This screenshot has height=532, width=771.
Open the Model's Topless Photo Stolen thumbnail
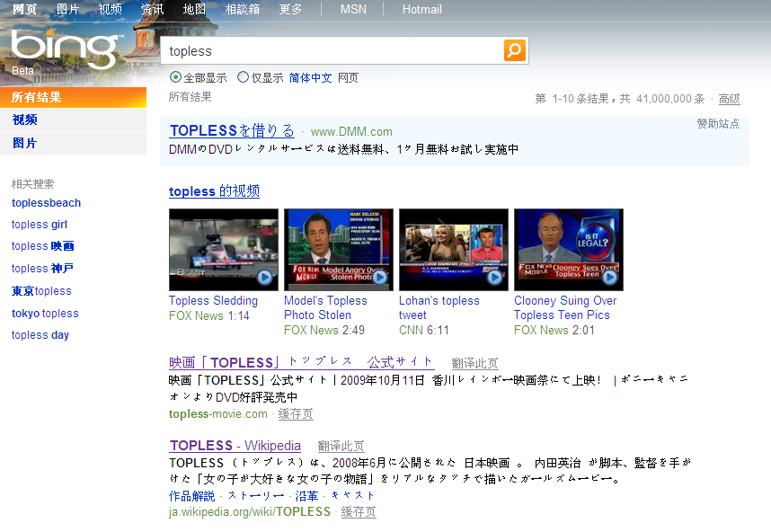point(339,250)
